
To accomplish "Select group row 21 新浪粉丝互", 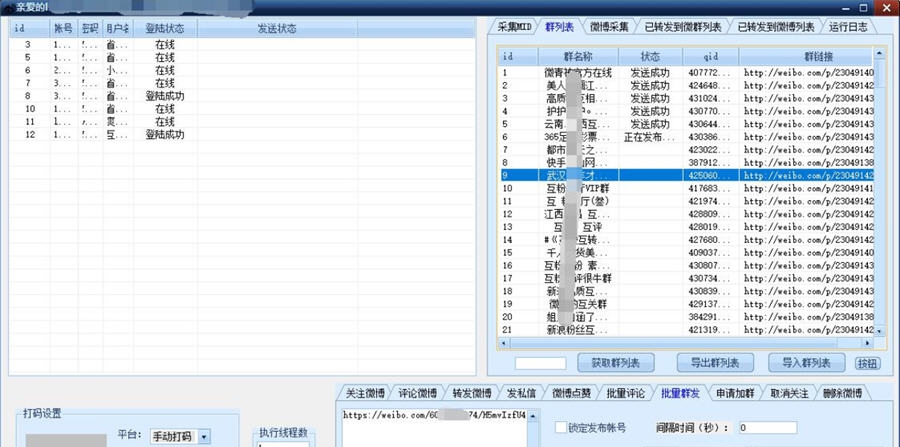I will click(686, 330).
